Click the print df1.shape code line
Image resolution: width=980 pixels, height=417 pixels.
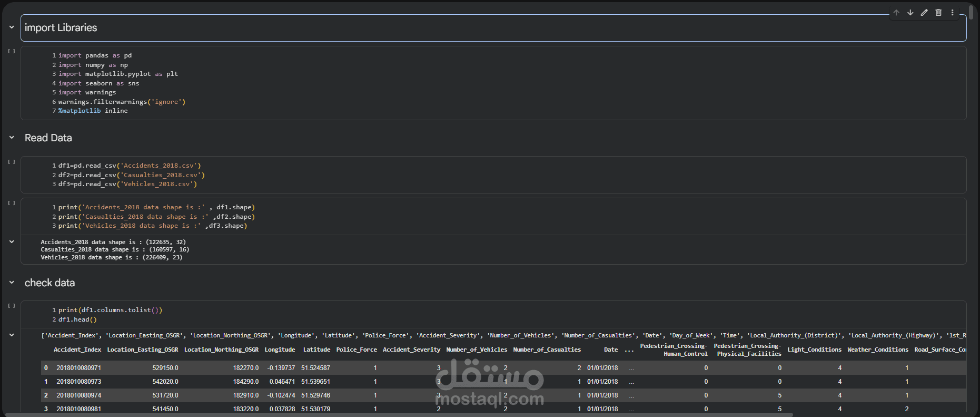[x=156, y=207]
